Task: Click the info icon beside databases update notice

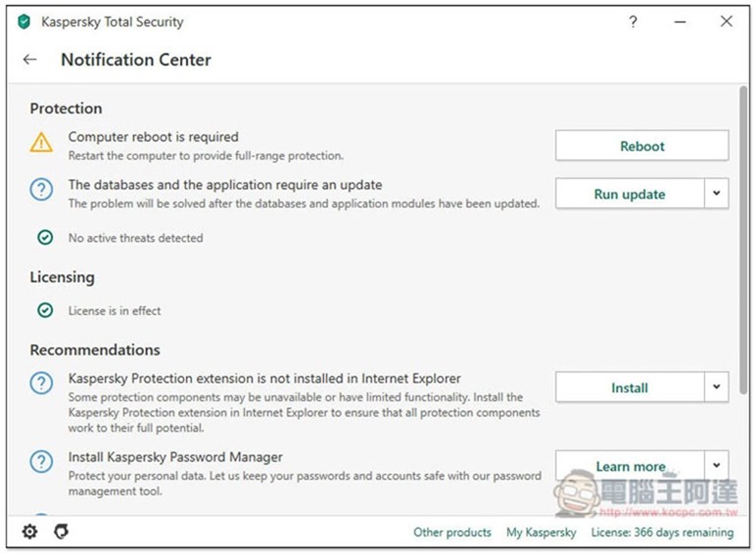Action: point(41,191)
